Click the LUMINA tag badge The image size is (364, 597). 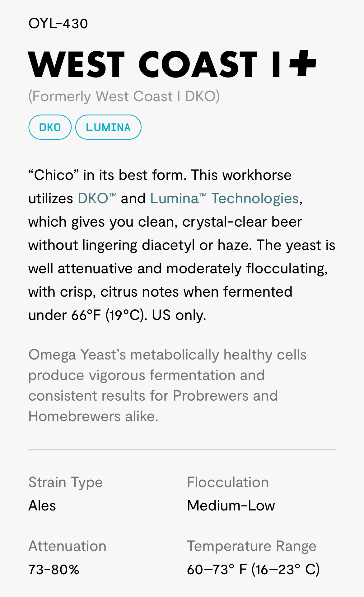(x=108, y=127)
